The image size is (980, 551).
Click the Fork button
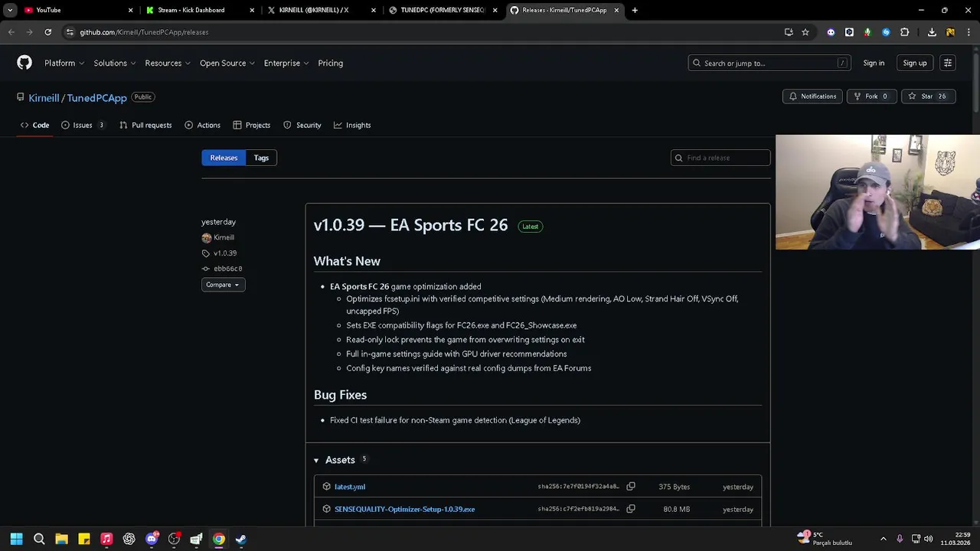click(871, 96)
